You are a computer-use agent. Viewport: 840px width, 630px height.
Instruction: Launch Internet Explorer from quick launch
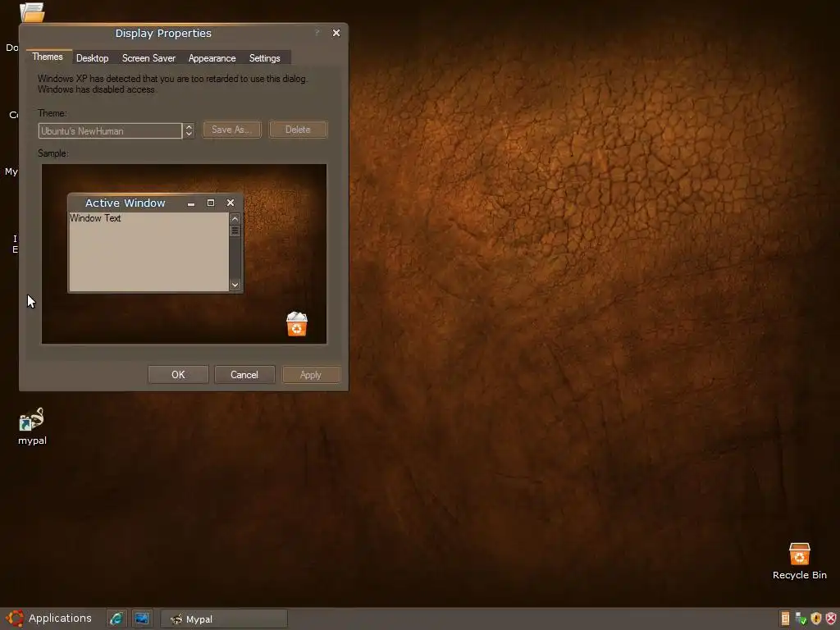pyautogui.click(x=116, y=619)
